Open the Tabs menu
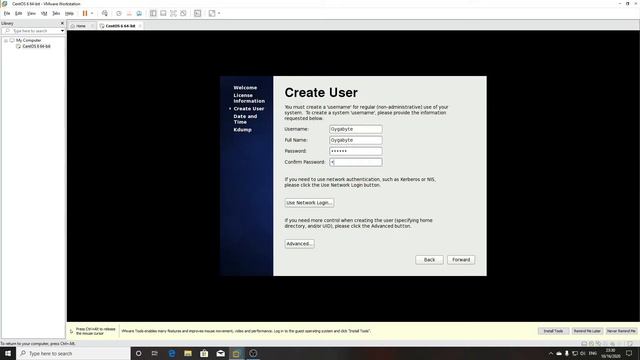This screenshot has width=640, height=360. 56,13
